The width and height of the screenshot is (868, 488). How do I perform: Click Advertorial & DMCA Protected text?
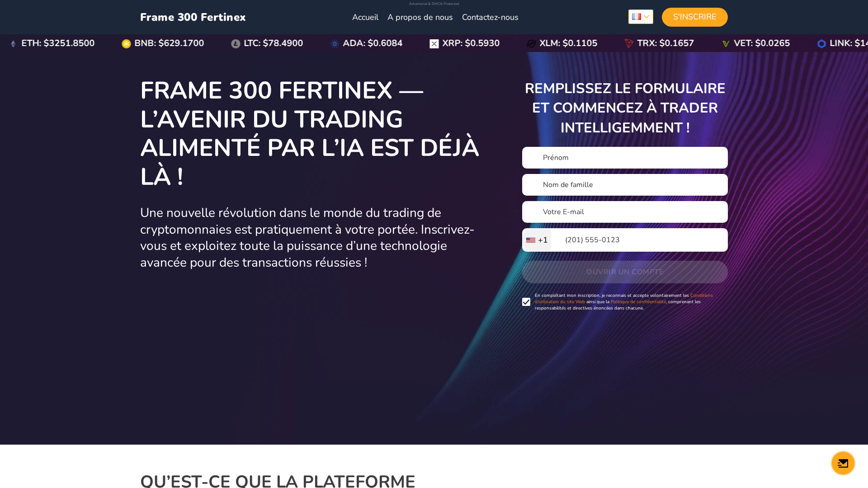tap(434, 4)
